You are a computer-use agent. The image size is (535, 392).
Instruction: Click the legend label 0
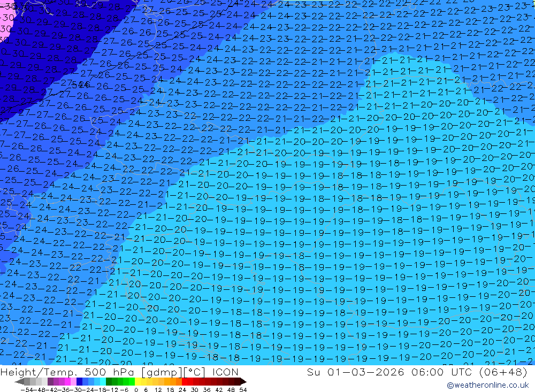pyautogui.click(x=136, y=390)
